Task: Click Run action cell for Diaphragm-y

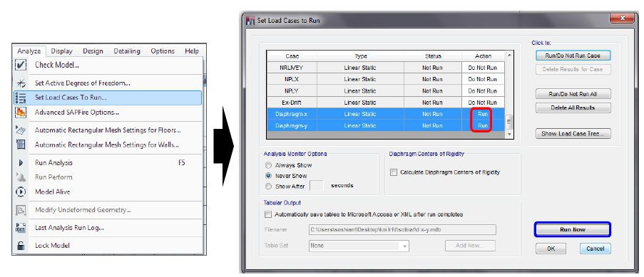Action: [483, 125]
